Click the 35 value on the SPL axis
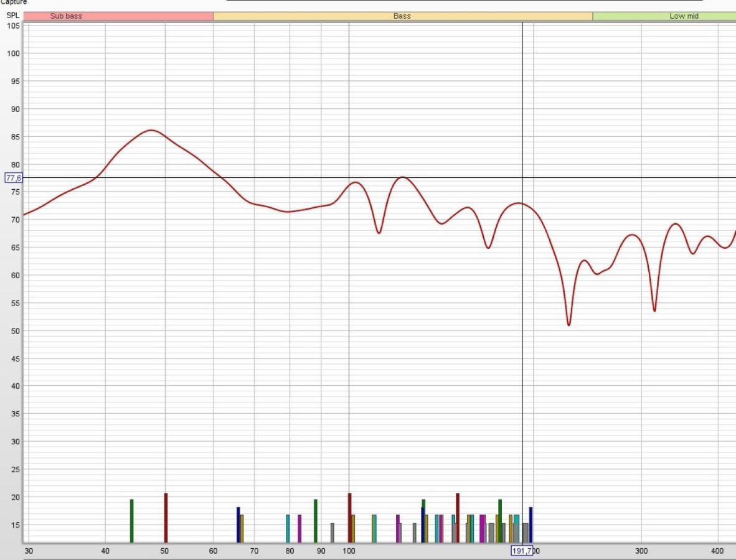 click(x=16, y=414)
